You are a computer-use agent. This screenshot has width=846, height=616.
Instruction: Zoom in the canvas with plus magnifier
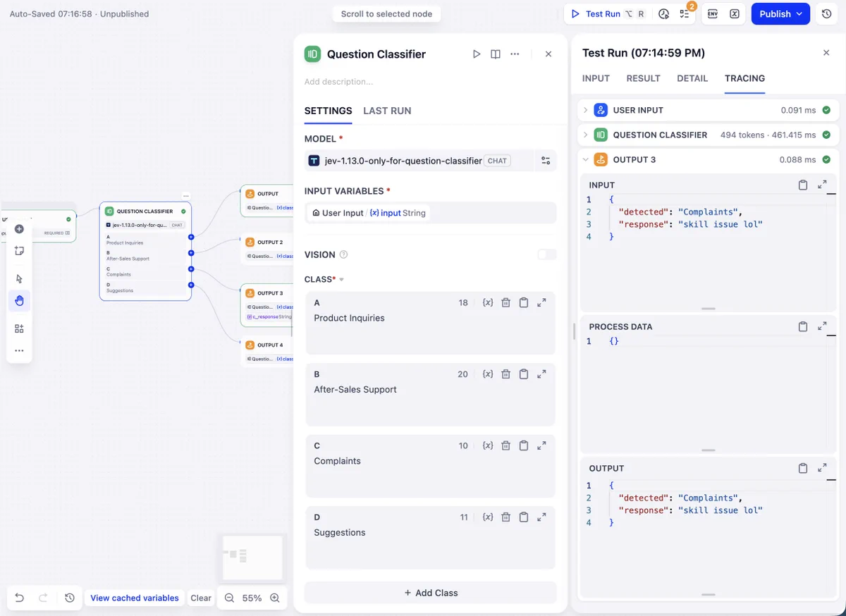[x=275, y=598]
